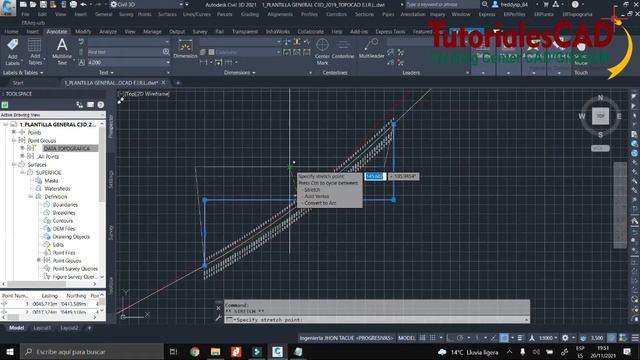Select Add Vertex in grip menu
Viewport: 640px width, 360px height.
tap(316, 196)
